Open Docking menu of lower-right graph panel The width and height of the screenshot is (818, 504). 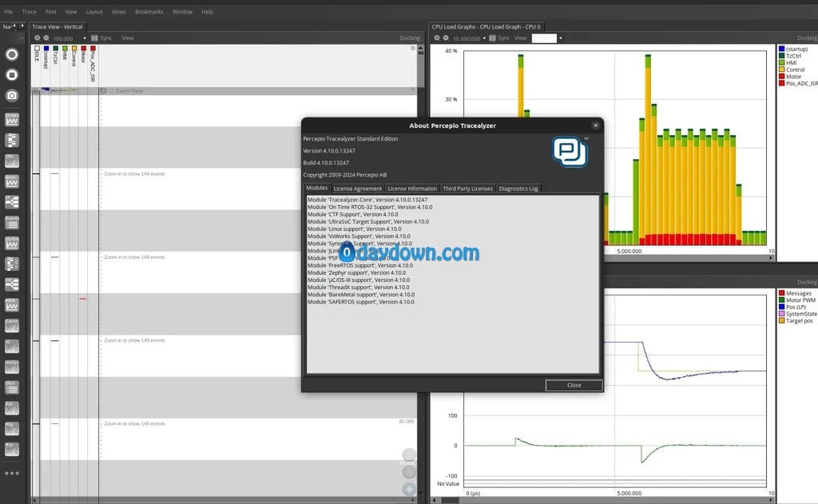tap(807, 282)
